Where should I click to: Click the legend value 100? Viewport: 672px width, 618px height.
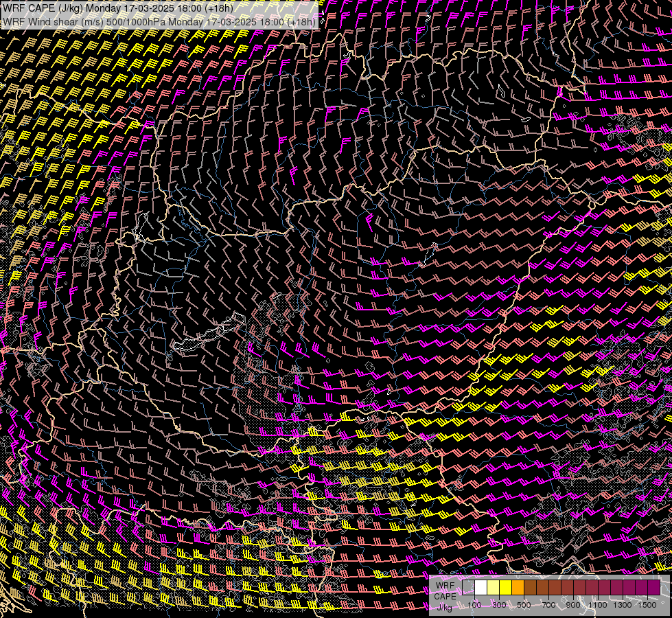[x=474, y=605]
